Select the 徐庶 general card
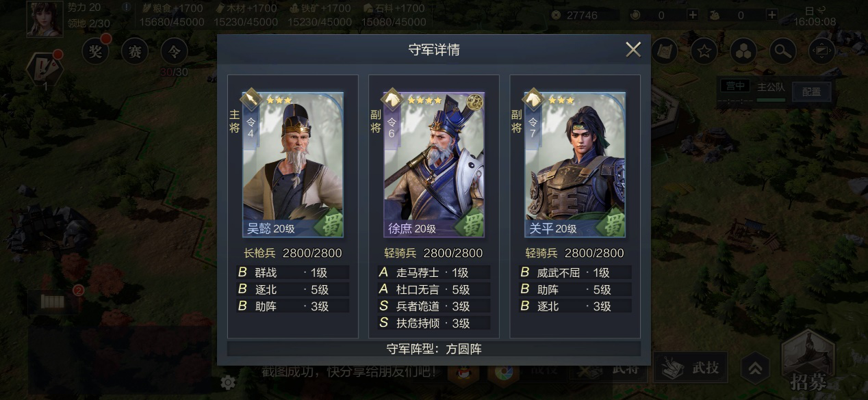 434,165
